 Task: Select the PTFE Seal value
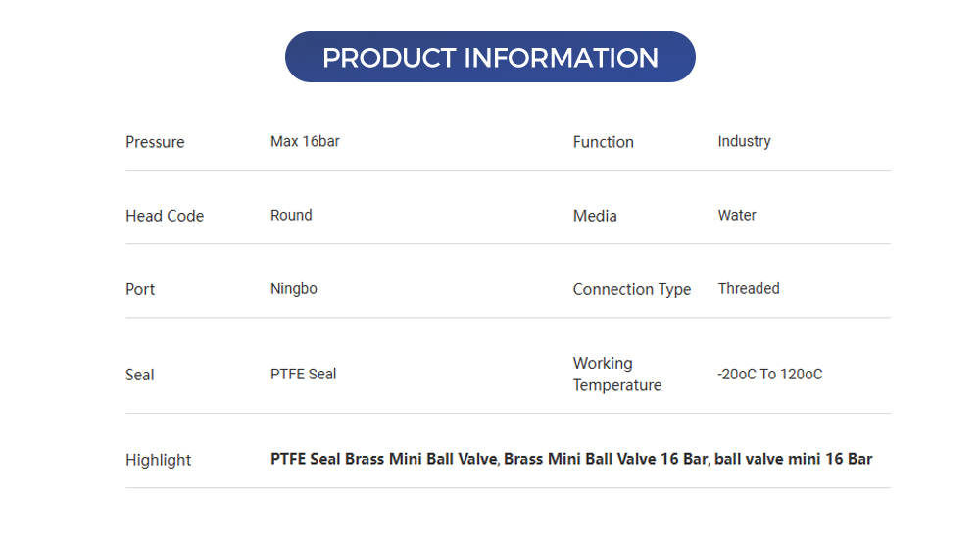304,374
